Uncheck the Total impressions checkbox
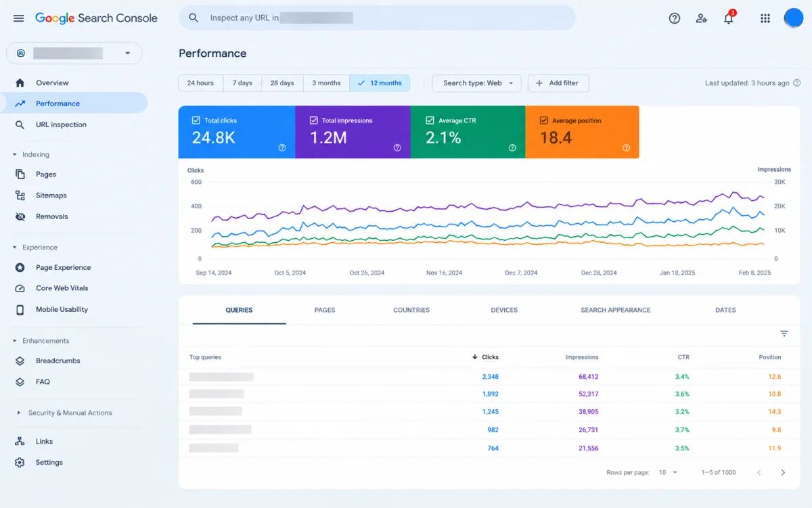This screenshot has height=508, width=812. click(313, 120)
